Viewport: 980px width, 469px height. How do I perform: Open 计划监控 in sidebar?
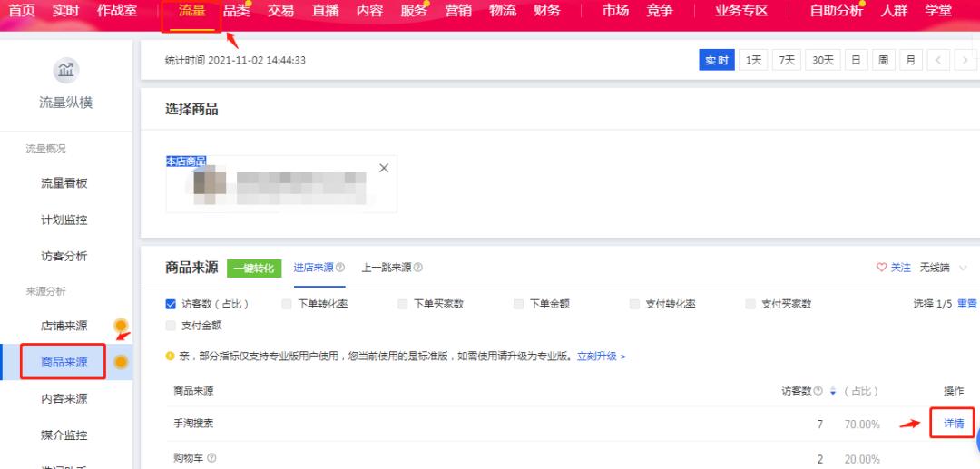(64, 220)
